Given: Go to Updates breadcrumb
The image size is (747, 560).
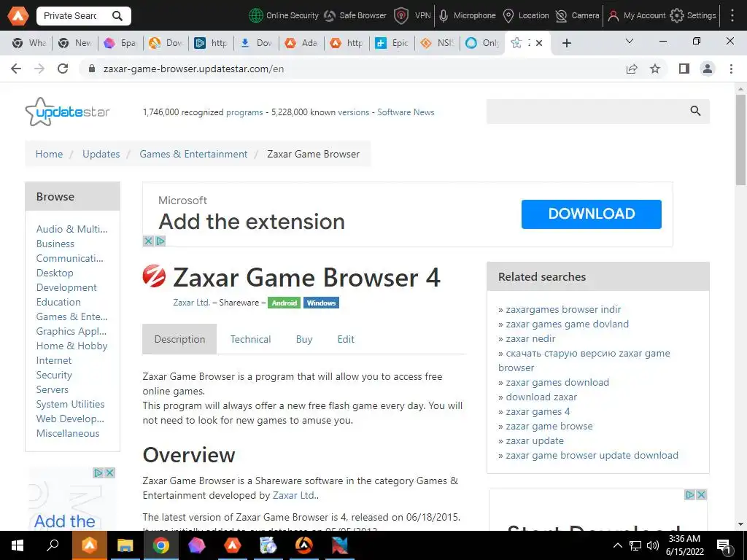Looking at the screenshot, I should click(101, 154).
